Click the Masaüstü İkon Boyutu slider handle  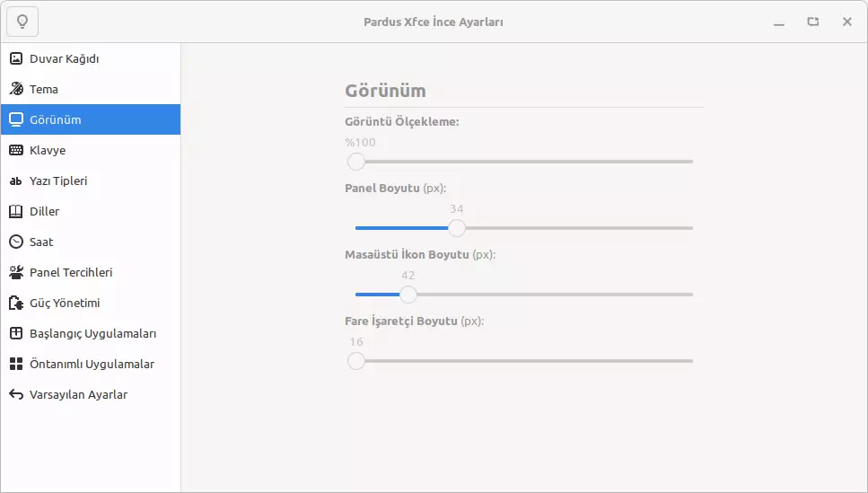click(x=408, y=295)
